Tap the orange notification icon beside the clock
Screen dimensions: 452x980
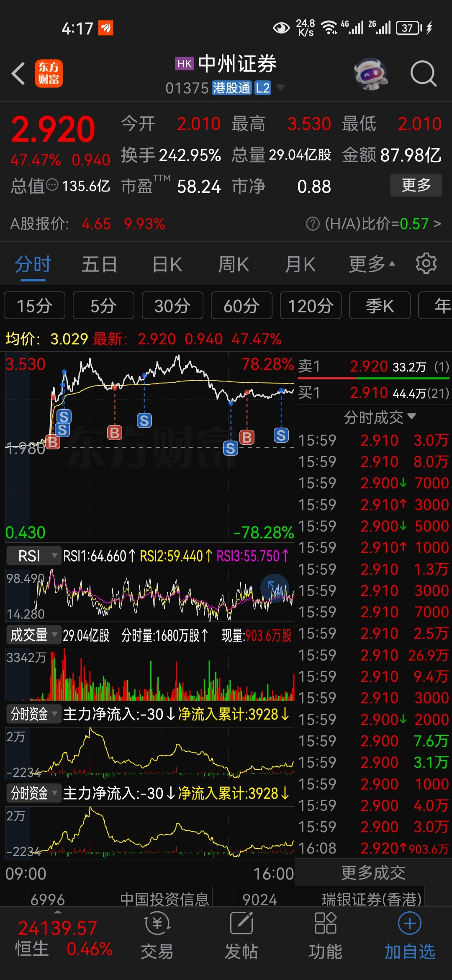(x=105, y=28)
